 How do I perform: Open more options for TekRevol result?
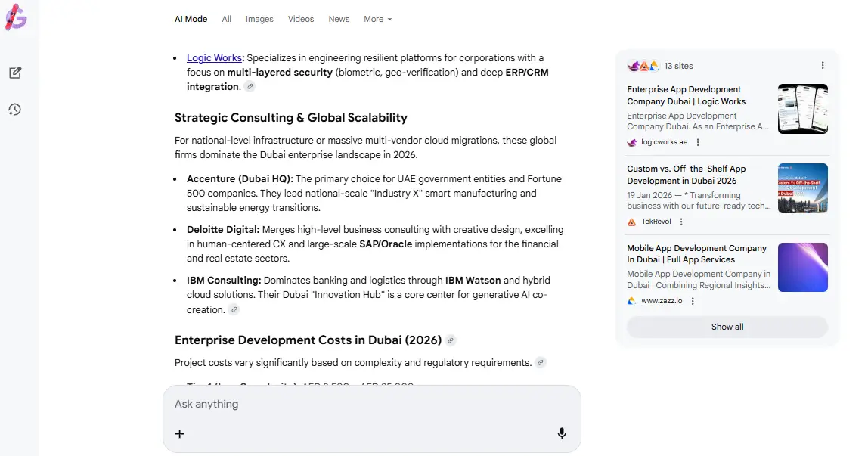pos(681,222)
